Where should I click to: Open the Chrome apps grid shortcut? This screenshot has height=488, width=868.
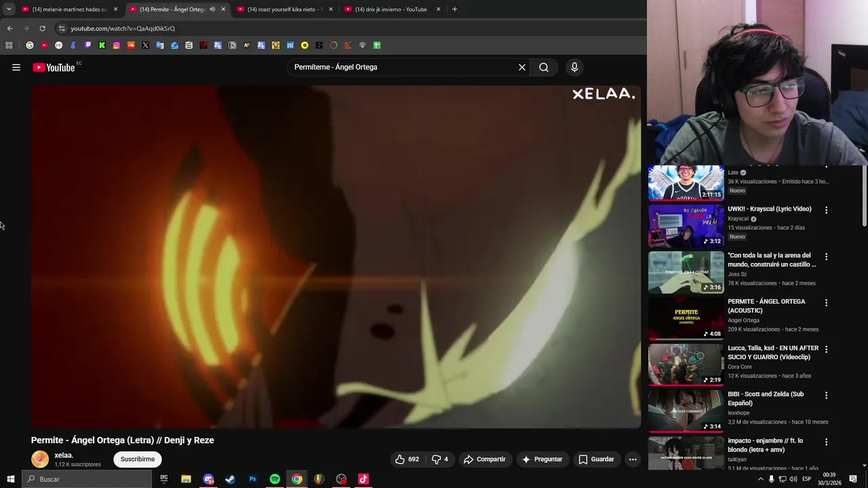point(9,45)
